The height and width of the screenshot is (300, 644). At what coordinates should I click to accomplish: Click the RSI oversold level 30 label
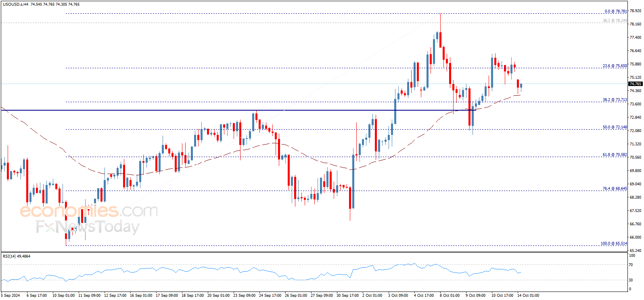pyautogui.click(x=631, y=280)
